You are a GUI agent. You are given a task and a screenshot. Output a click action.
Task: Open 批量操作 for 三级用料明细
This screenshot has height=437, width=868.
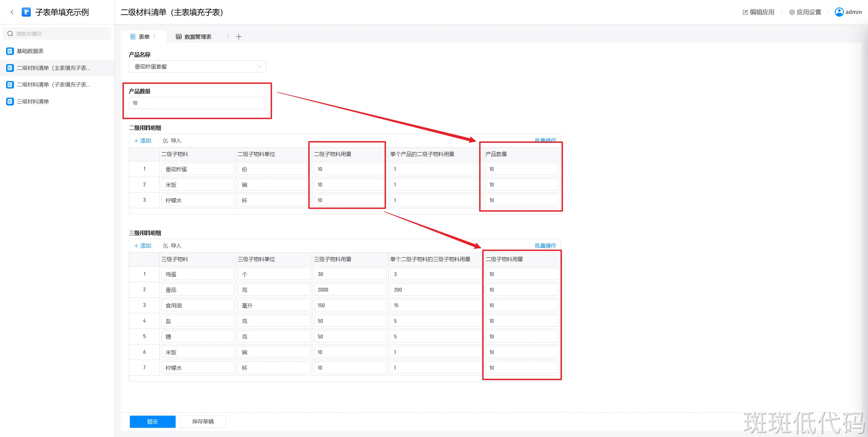(x=545, y=245)
